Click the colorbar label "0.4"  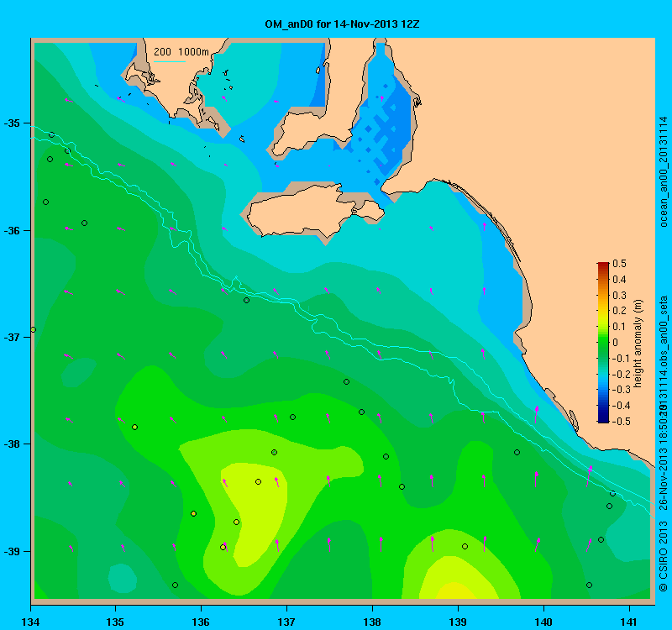coord(619,280)
